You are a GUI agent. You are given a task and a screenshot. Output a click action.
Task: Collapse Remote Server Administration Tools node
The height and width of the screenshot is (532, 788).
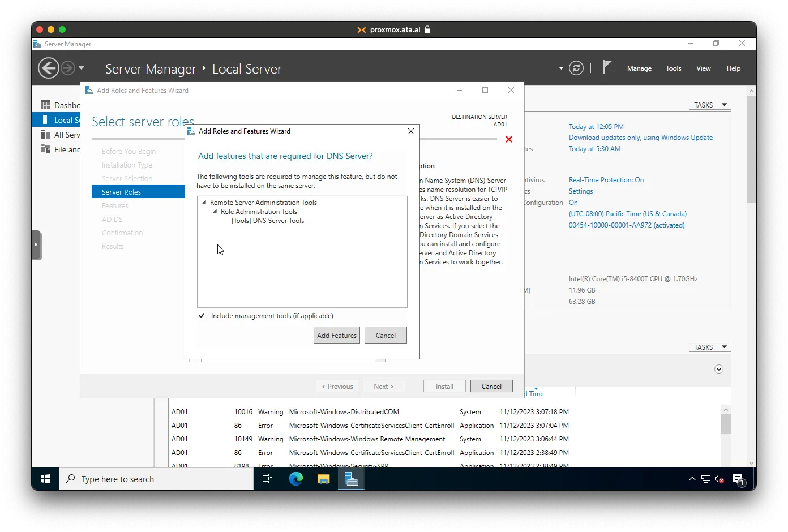click(x=204, y=202)
